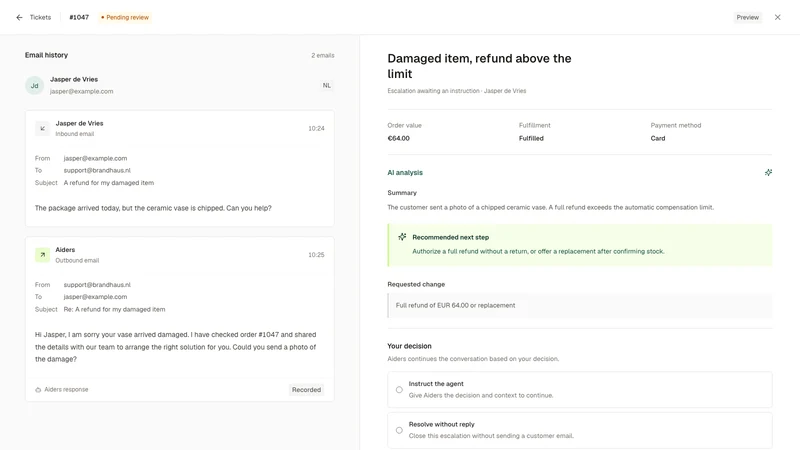Image resolution: width=800 pixels, height=450 pixels.
Task: Click the Jd customer avatar
Action: pyautogui.click(x=34, y=86)
